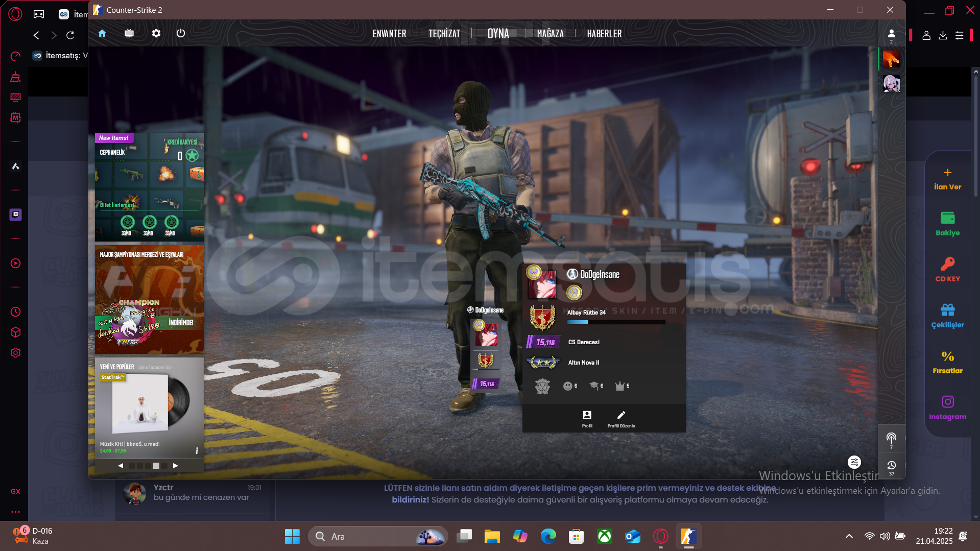Click the taskbar Ara search box
Screen dimensions: 980x551
coord(378,536)
